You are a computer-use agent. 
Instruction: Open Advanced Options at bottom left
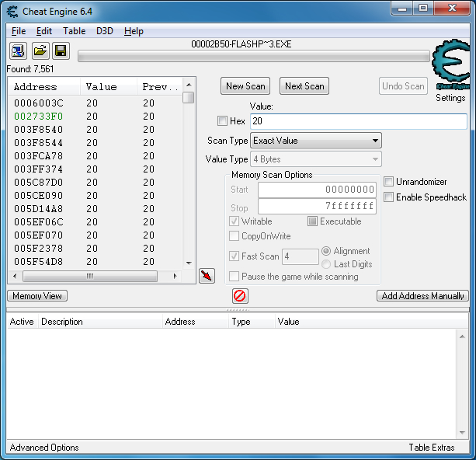[x=44, y=448]
